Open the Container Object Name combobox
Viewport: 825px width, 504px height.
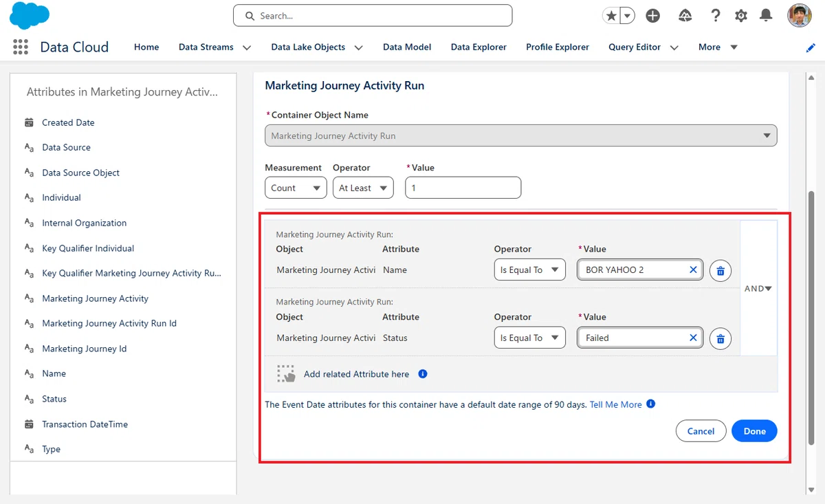coord(521,135)
